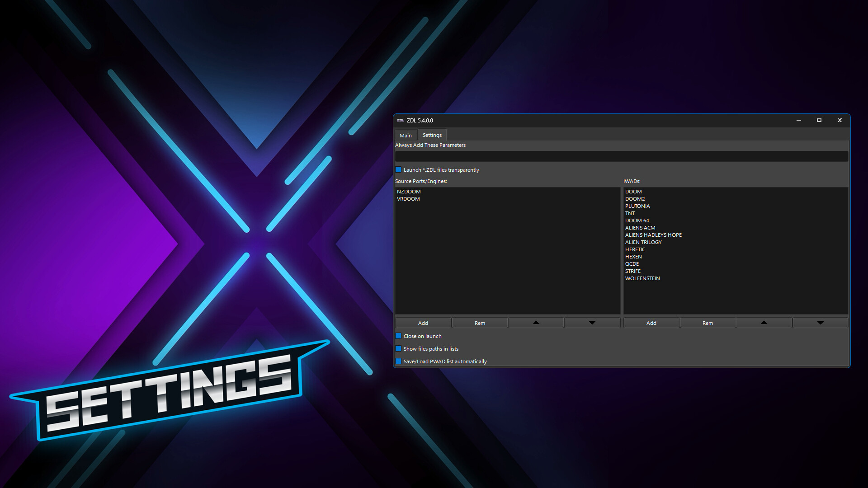Click the up arrow under IWADs list
Image resolution: width=868 pixels, height=488 pixels.
point(764,323)
